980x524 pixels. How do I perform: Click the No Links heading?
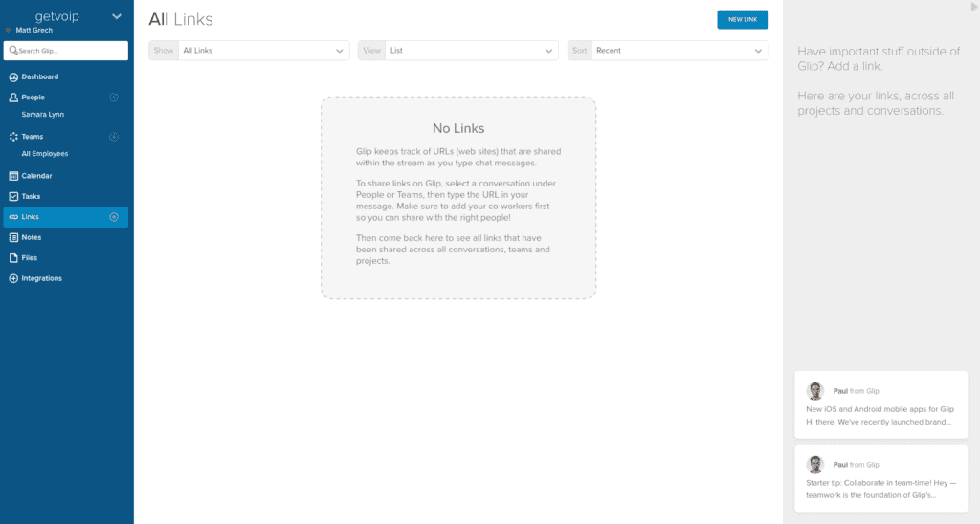458,128
